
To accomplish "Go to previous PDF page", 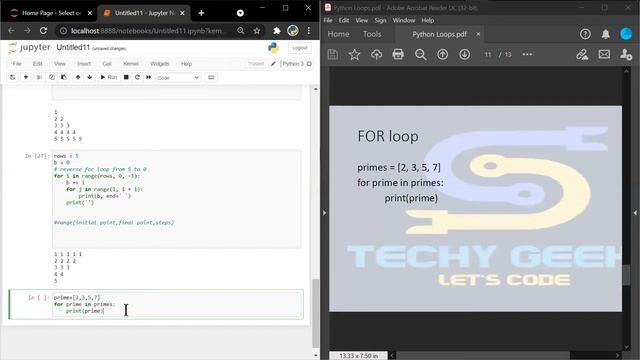I will pos(442,54).
